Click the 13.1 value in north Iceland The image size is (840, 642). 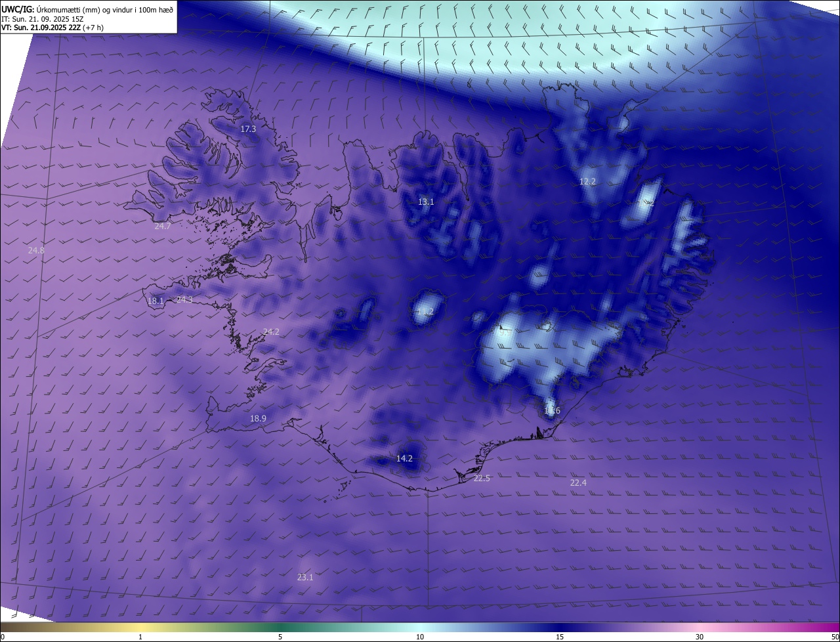pyautogui.click(x=426, y=202)
